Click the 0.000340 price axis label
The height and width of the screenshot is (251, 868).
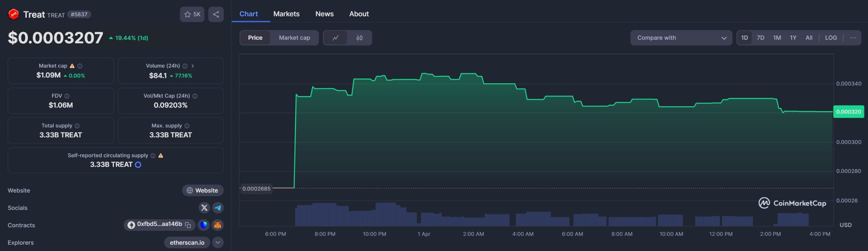849,84
